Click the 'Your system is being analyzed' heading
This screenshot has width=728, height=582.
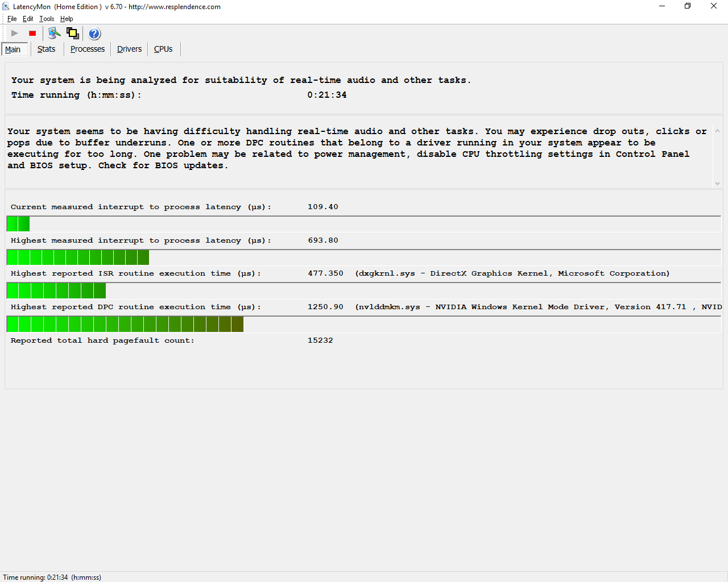point(241,80)
